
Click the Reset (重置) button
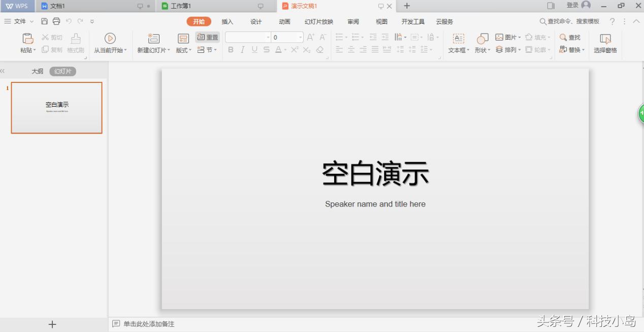(208, 38)
